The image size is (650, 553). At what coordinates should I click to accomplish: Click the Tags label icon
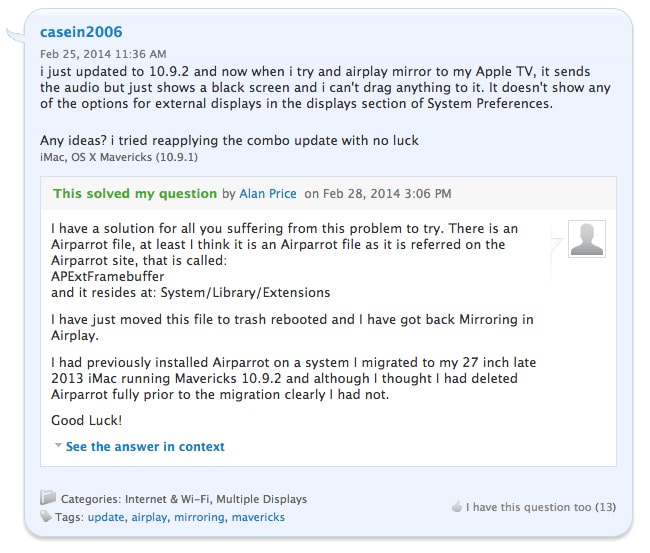pos(46,517)
